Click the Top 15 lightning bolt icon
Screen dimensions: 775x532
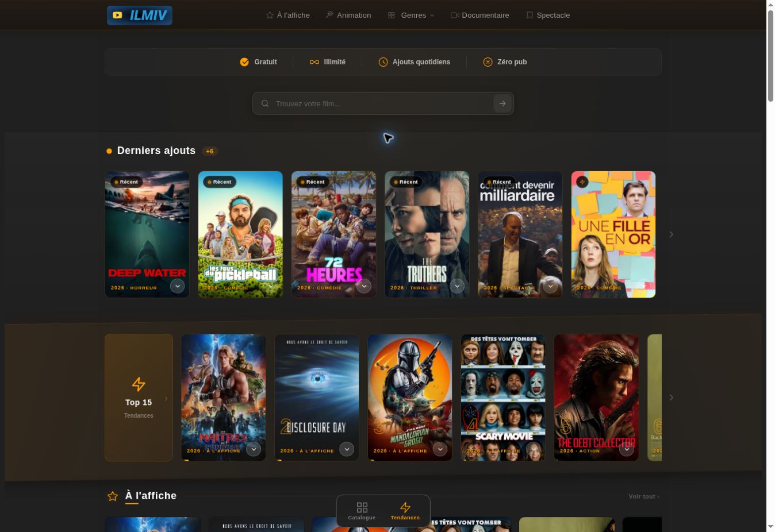[139, 384]
